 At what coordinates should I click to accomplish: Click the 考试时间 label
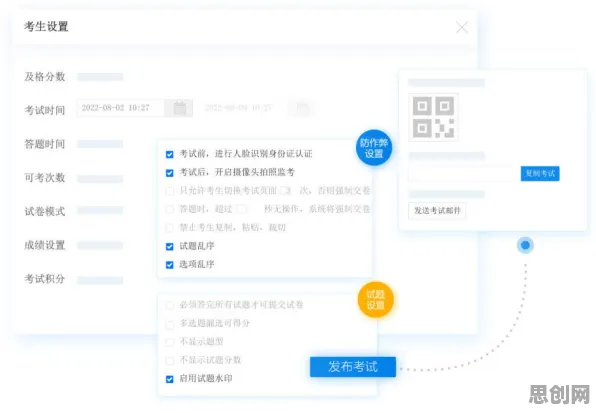pyautogui.click(x=44, y=110)
